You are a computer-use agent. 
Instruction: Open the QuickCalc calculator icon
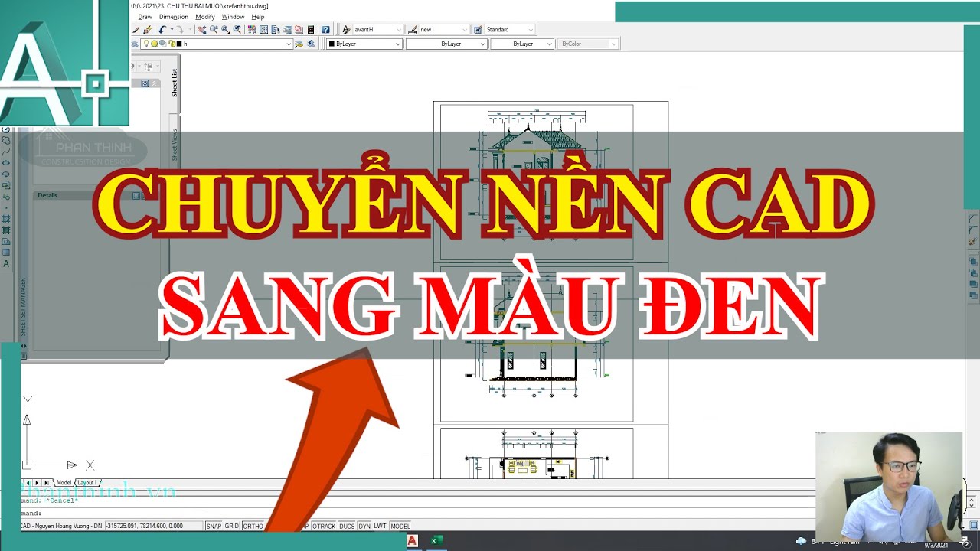click(x=311, y=30)
